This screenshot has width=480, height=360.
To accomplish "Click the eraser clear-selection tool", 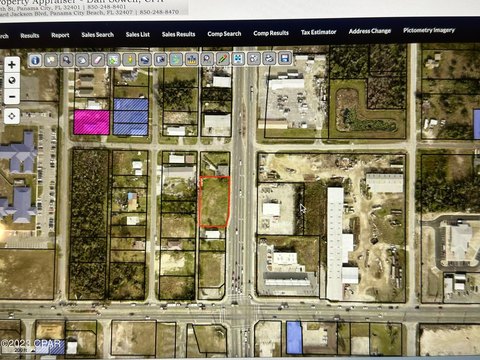I will pyautogui.click(x=98, y=60).
